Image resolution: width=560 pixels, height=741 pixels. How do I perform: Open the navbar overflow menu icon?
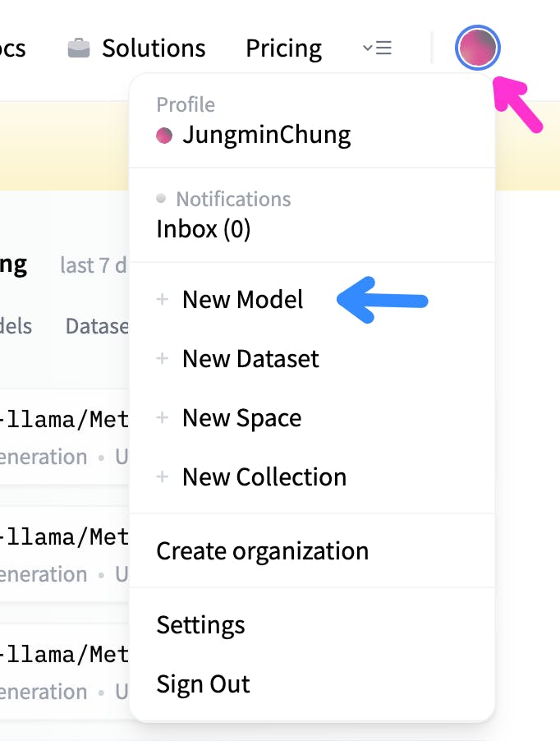click(377, 48)
